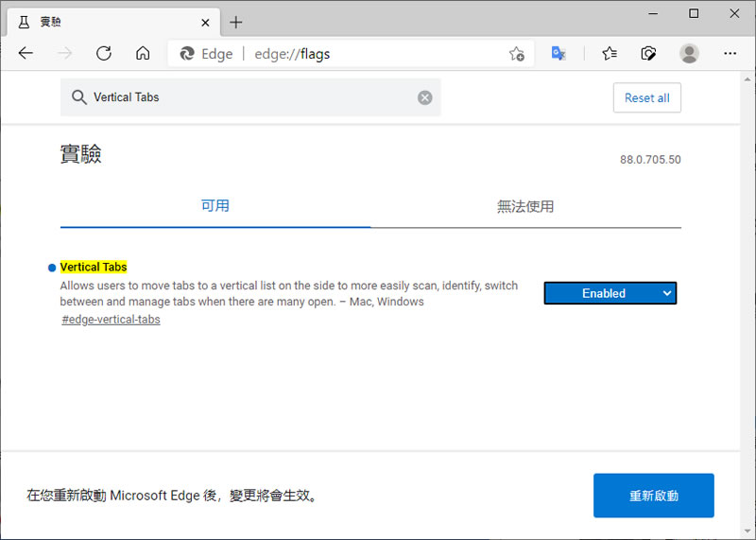Close the 實驗 browser tab
The height and width of the screenshot is (540, 756).
pos(205,22)
